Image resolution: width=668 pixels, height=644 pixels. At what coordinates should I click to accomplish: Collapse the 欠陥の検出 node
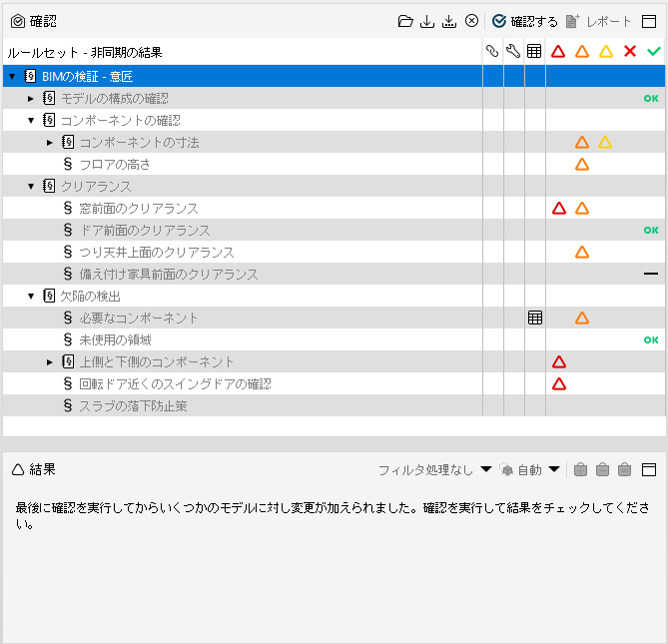[31, 296]
